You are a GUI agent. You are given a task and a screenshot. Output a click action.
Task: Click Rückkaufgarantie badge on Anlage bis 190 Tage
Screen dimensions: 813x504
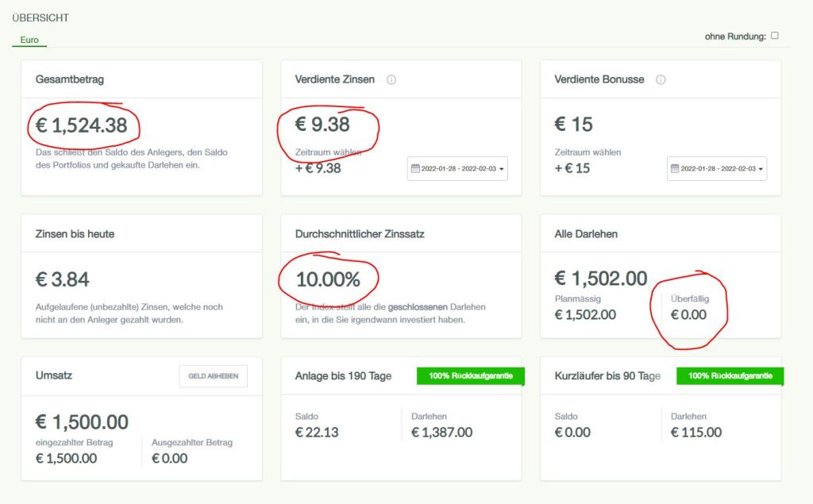(470, 375)
